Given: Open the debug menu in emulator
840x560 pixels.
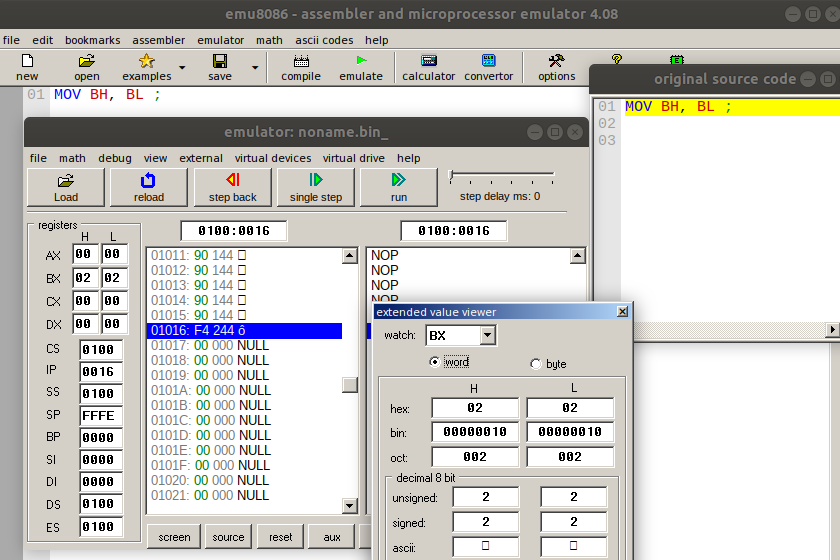Looking at the screenshot, I should point(115,158).
